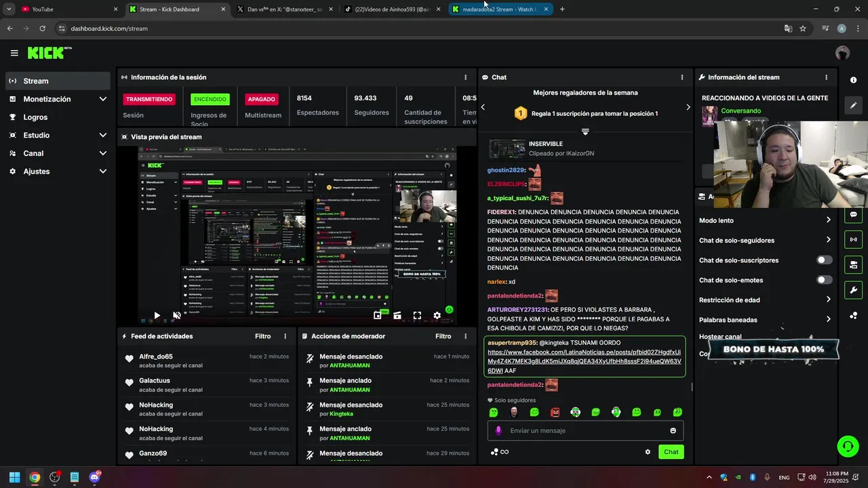This screenshot has height=488, width=868.
Task: Open Filtro in Feed de actividades
Action: (262, 336)
